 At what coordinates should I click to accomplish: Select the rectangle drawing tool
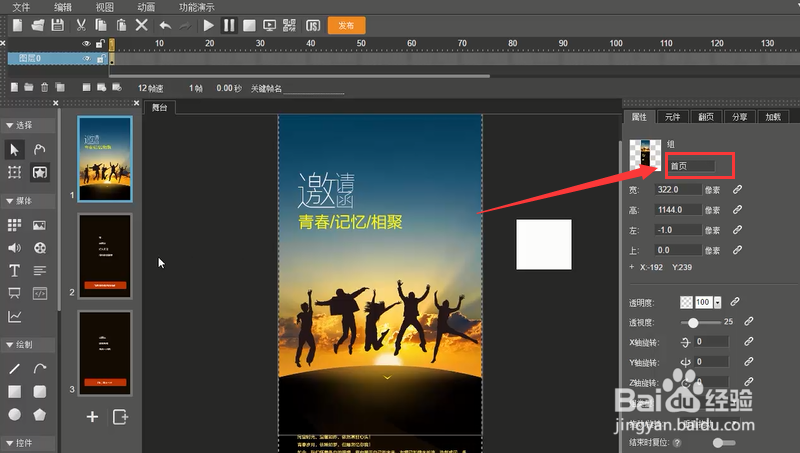14,392
